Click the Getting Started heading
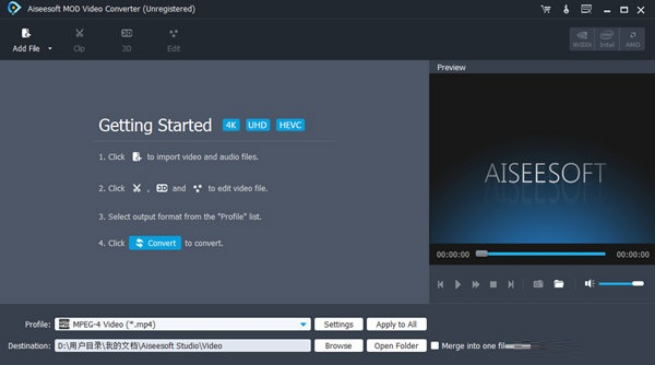The image size is (657, 365). point(155,125)
